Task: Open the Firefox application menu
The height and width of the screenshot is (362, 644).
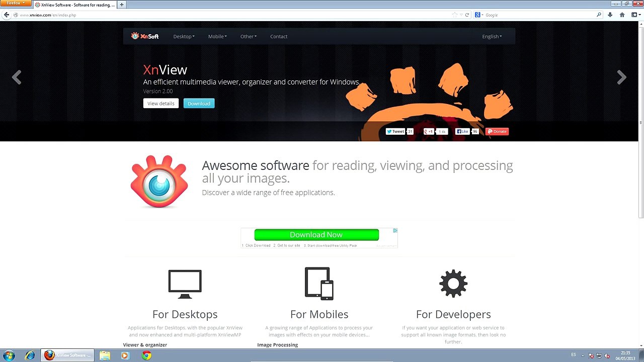Action: 16,4
